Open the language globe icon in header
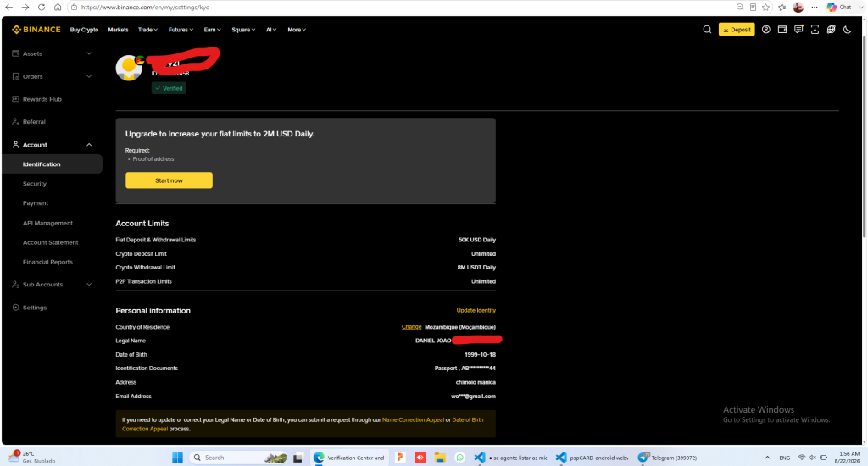The image size is (868, 466). coord(831,30)
